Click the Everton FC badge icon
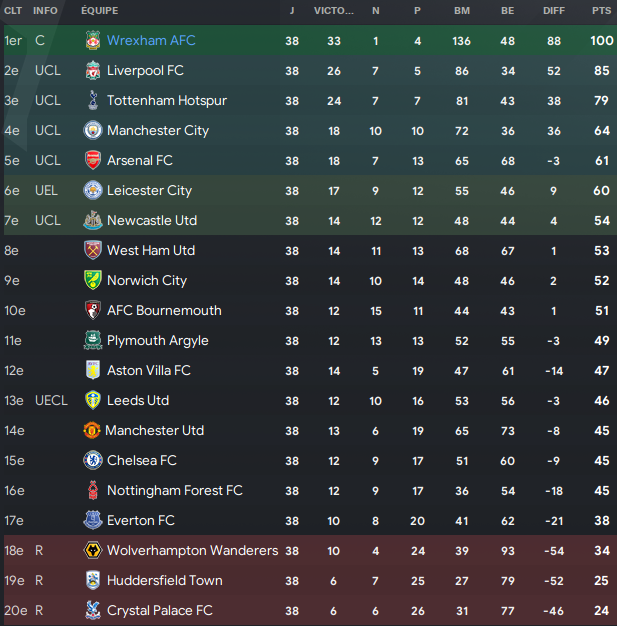The width and height of the screenshot is (617, 626). point(93,520)
